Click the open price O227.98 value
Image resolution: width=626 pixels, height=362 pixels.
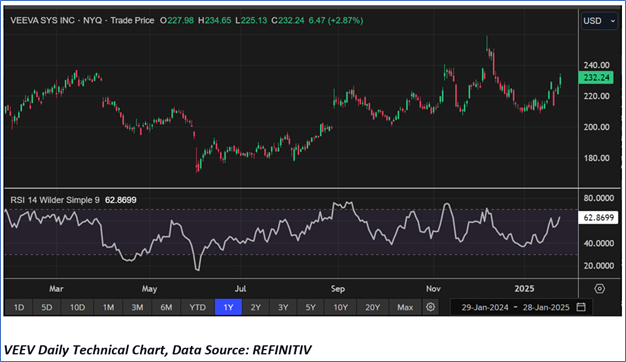pyautogui.click(x=177, y=20)
